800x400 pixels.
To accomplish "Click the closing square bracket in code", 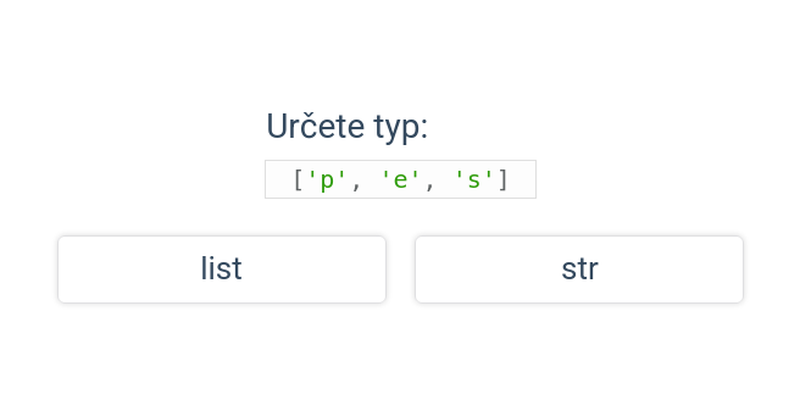I will click(504, 180).
